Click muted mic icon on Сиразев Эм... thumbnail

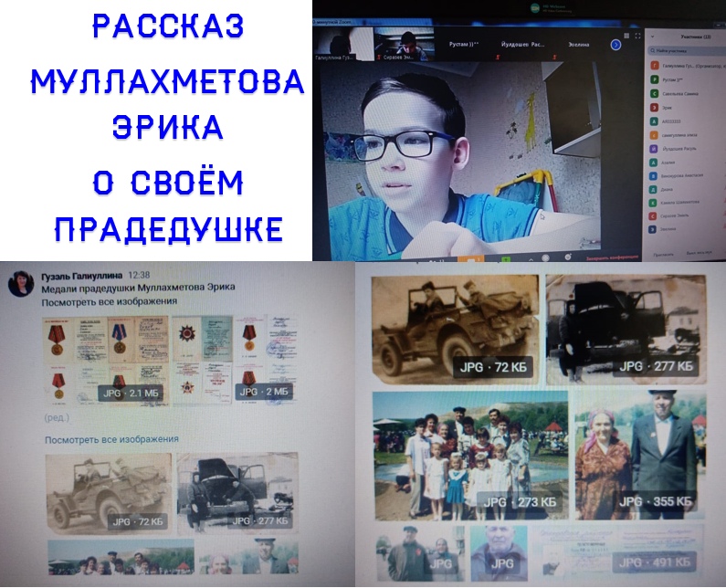pos(379,58)
